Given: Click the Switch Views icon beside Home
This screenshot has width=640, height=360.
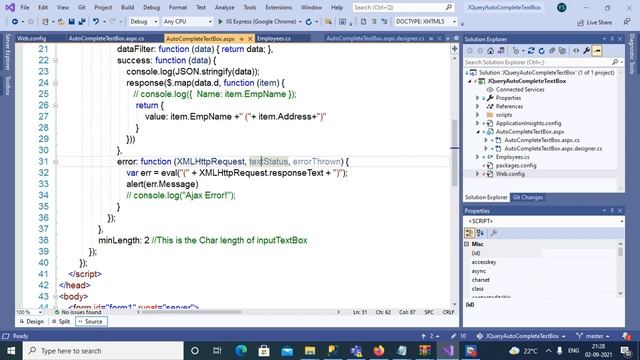Looking at the screenshot, I should [x=501, y=51].
